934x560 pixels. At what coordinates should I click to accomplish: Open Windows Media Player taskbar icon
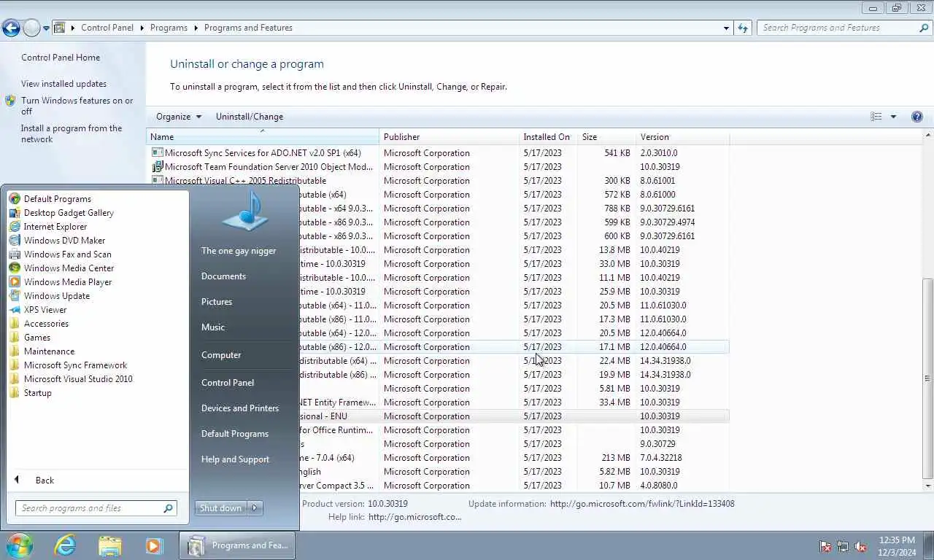click(153, 545)
